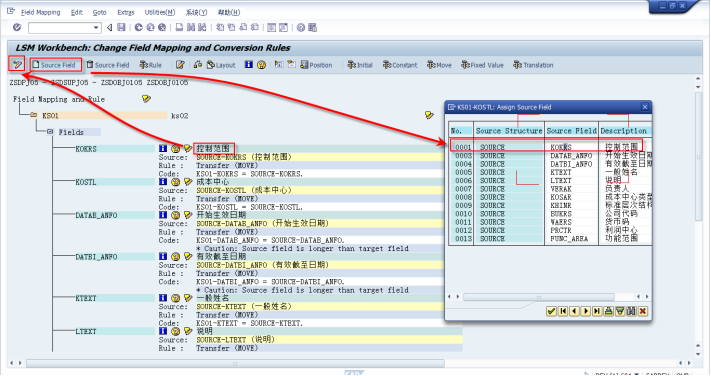The image size is (711, 376).
Task: Apply the Constant rule button
Action: 400,65
